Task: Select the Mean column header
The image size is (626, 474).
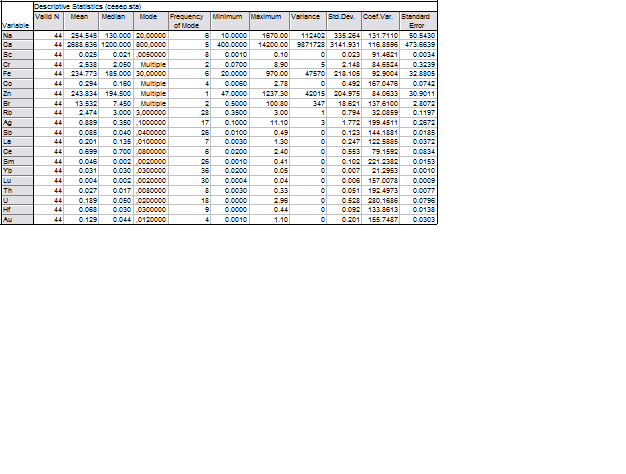Action: [81, 21]
